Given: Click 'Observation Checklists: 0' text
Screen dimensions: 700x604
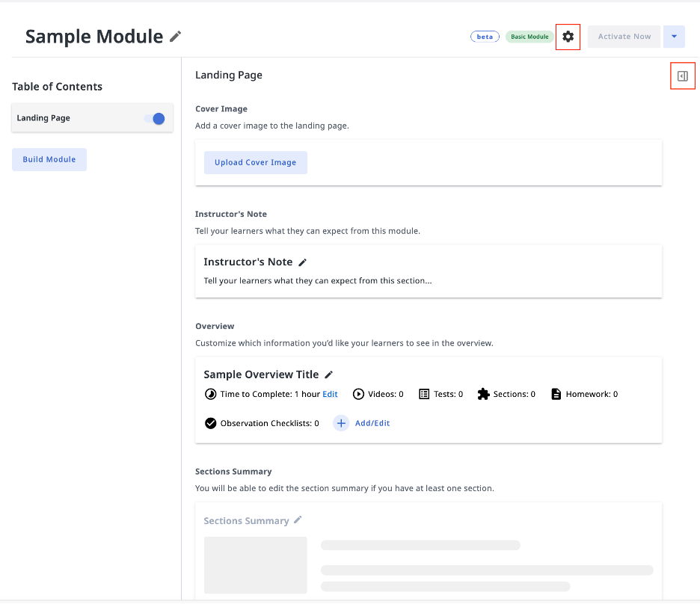Looking at the screenshot, I should pyautogui.click(x=270, y=423).
